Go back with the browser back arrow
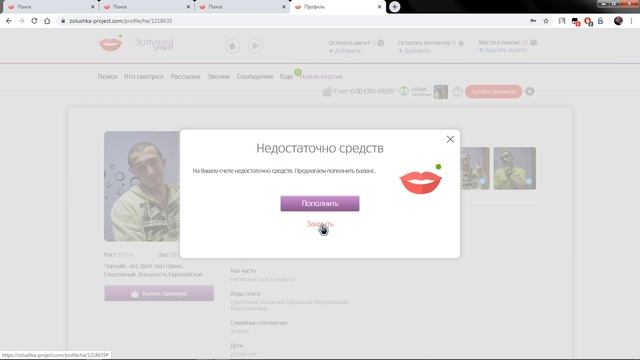The height and width of the screenshot is (360, 640). click(x=9, y=21)
